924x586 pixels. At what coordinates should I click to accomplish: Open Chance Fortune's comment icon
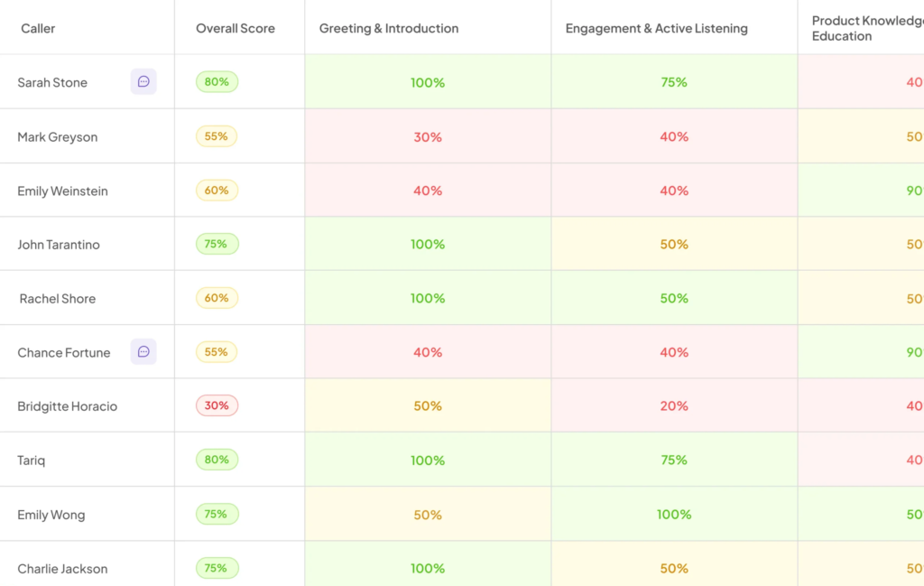[143, 351]
